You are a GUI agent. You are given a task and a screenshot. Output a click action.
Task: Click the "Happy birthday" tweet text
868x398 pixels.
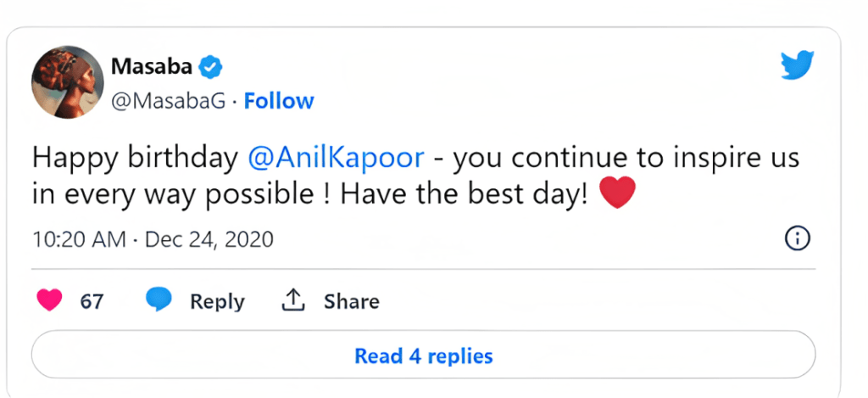point(136,158)
